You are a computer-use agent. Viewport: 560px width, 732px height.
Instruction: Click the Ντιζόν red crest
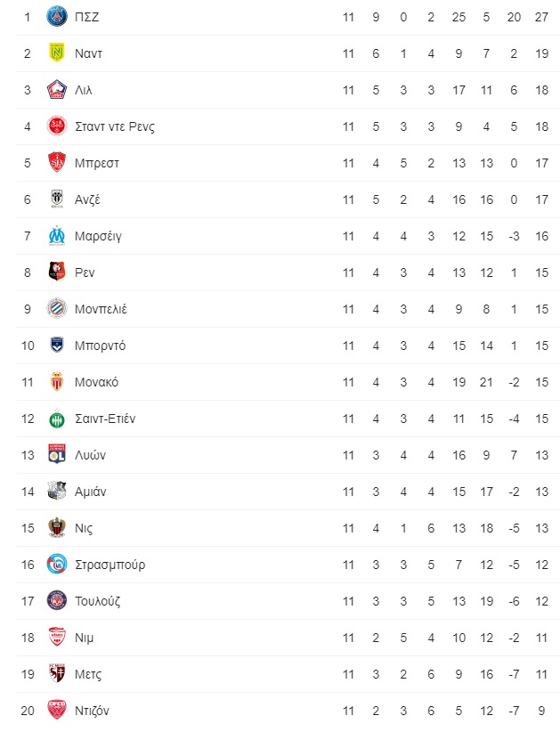pos(57,711)
